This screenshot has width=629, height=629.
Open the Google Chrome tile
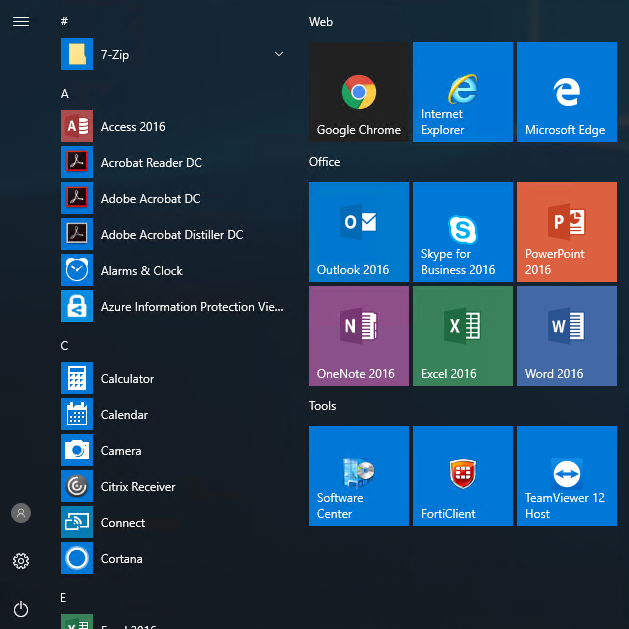(x=358, y=92)
